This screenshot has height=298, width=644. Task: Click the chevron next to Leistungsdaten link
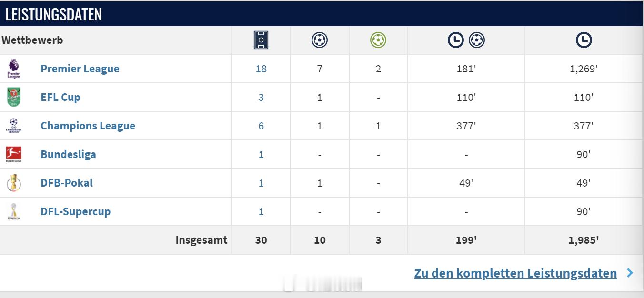tap(630, 273)
